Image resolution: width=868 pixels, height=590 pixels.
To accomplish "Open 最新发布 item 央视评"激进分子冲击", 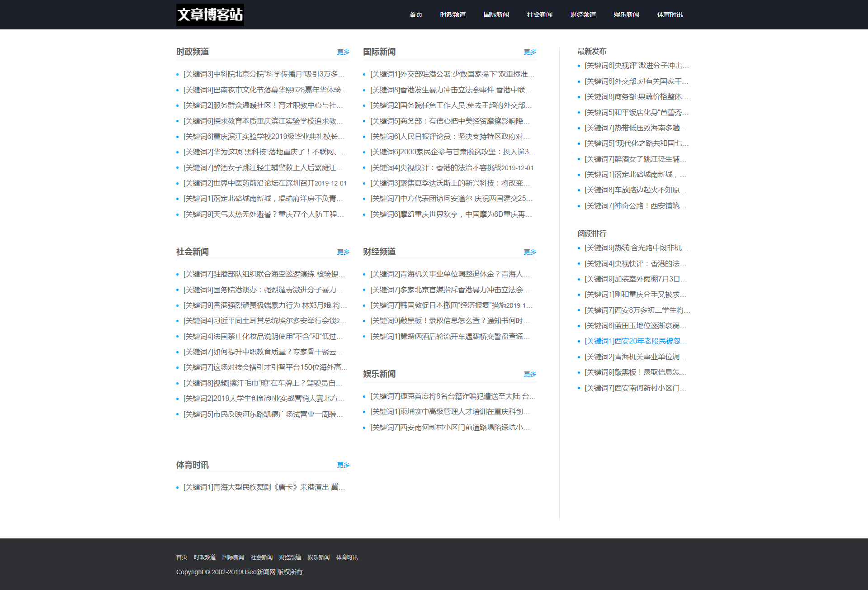I will (x=637, y=66).
